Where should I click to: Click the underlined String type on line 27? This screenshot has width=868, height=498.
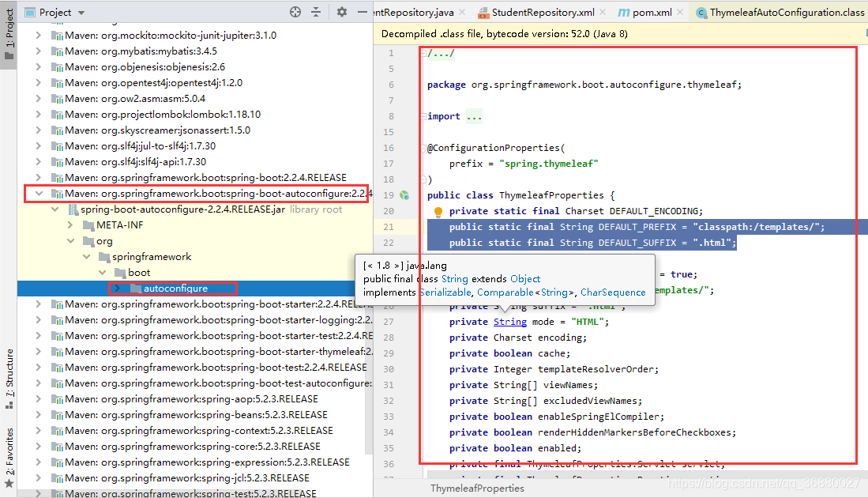[510, 322]
